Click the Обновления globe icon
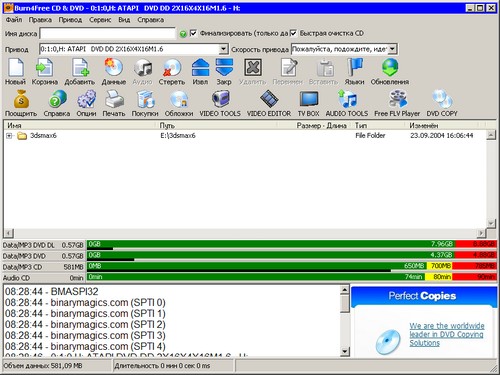 (x=390, y=68)
